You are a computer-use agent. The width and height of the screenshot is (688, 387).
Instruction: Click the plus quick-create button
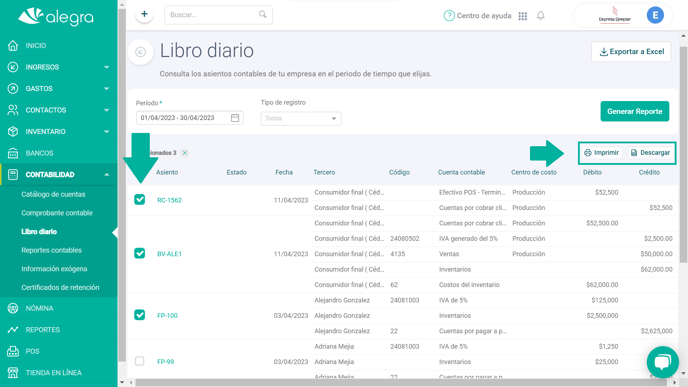pos(144,14)
